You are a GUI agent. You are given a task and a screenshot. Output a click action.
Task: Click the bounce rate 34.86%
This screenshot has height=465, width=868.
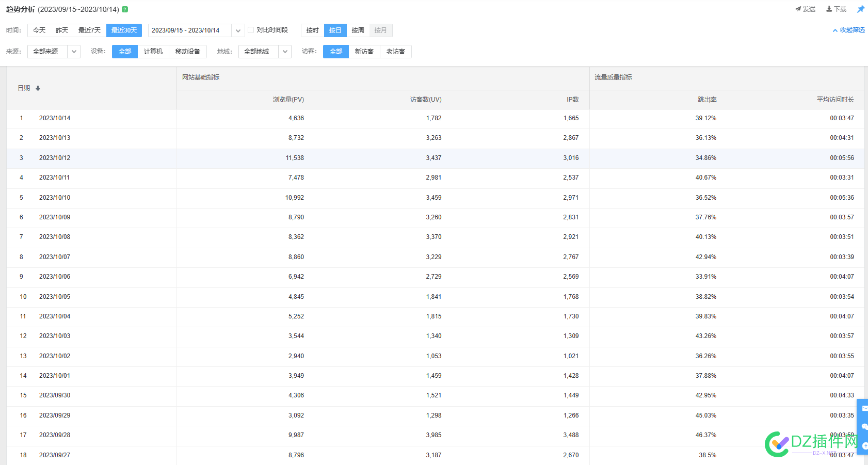click(706, 158)
